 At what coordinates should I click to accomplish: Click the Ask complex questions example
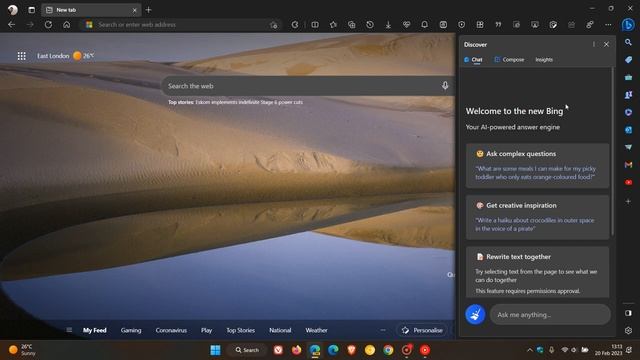(x=537, y=165)
